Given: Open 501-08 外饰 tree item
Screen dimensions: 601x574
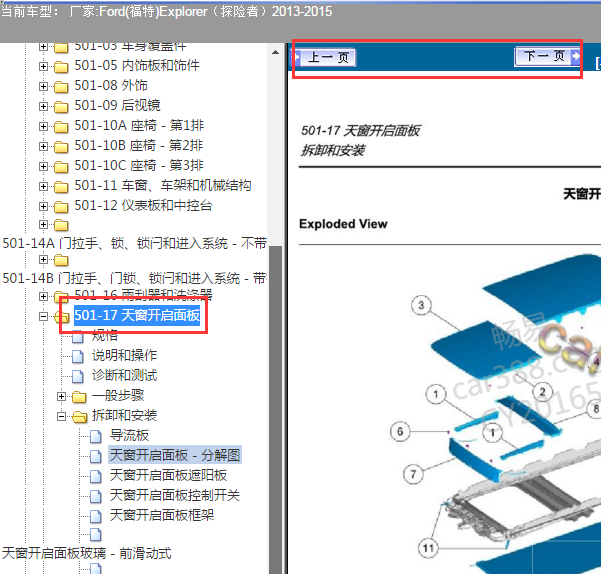Looking at the screenshot, I should tap(111, 85).
